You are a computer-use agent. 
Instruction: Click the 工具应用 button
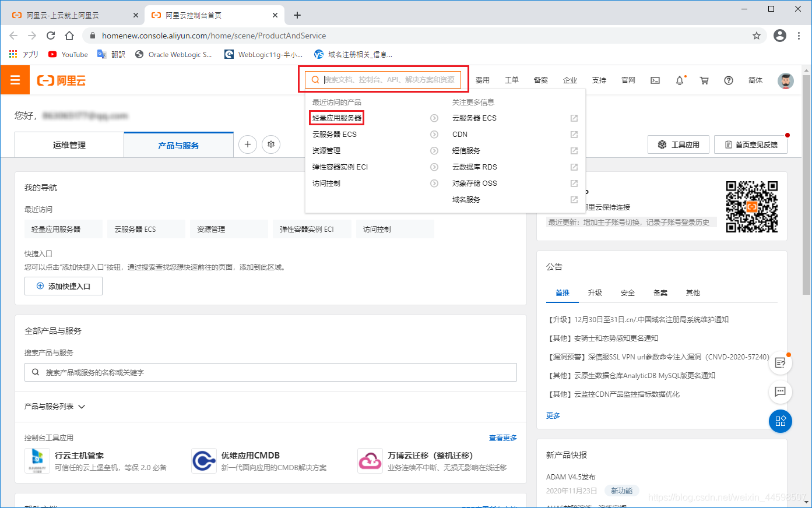(679, 144)
